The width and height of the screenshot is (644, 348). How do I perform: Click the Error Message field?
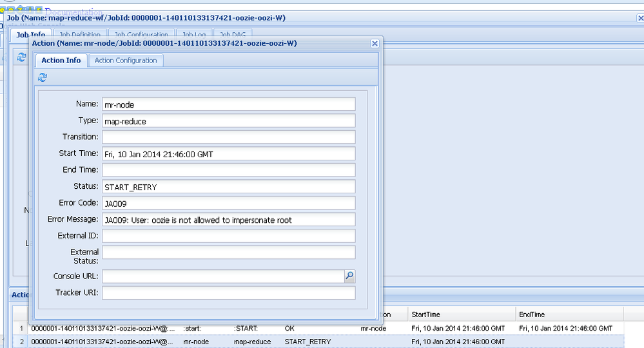[x=229, y=220]
